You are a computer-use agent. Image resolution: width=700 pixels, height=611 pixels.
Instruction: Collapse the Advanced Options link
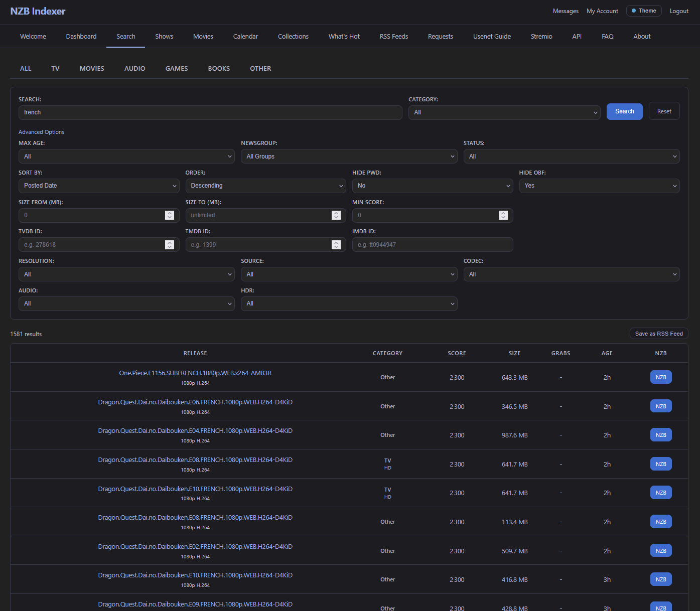tap(41, 132)
